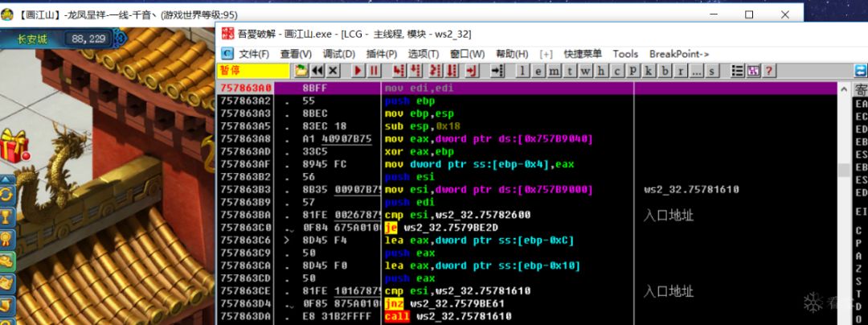This screenshot has height=325, width=868.
Task: Open Windows list with 'w' button
Action: pyautogui.click(x=586, y=71)
